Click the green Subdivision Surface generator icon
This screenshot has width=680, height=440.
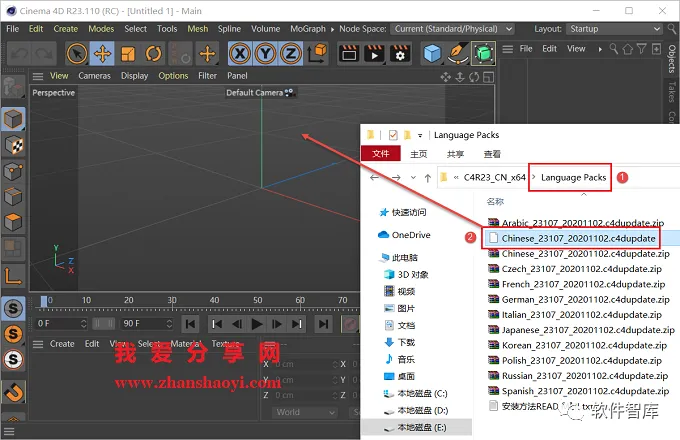click(484, 54)
